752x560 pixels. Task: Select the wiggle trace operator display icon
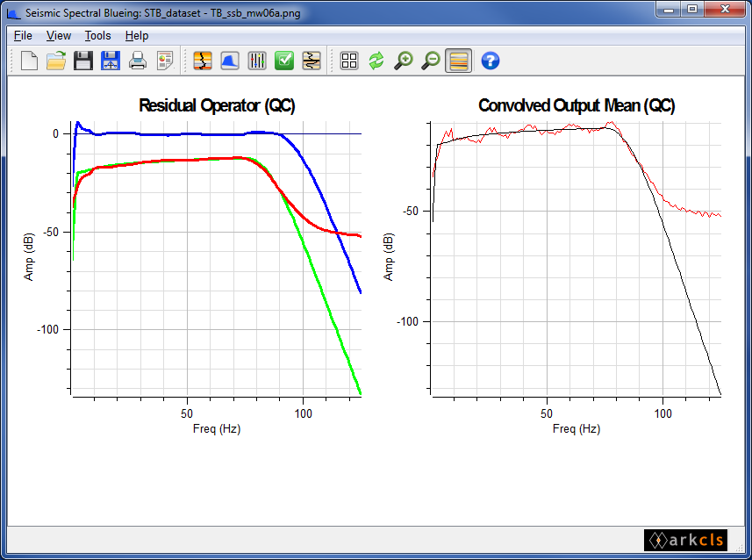coord(311,61)
